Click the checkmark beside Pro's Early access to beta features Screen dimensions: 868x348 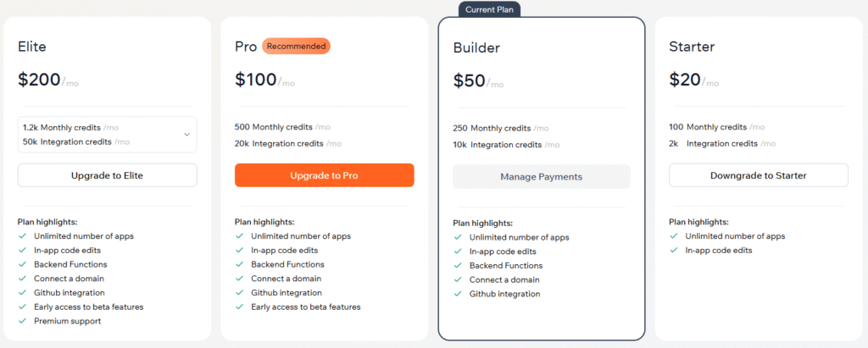[240, 307]
